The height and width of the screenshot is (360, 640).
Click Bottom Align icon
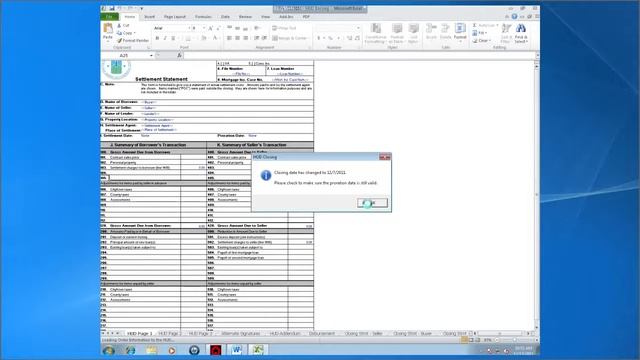245,28
